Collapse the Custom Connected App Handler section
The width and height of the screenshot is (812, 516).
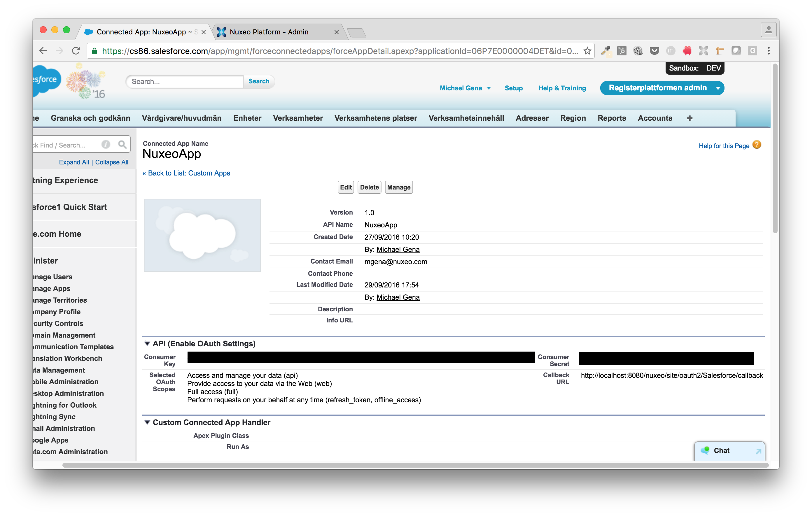147,422
